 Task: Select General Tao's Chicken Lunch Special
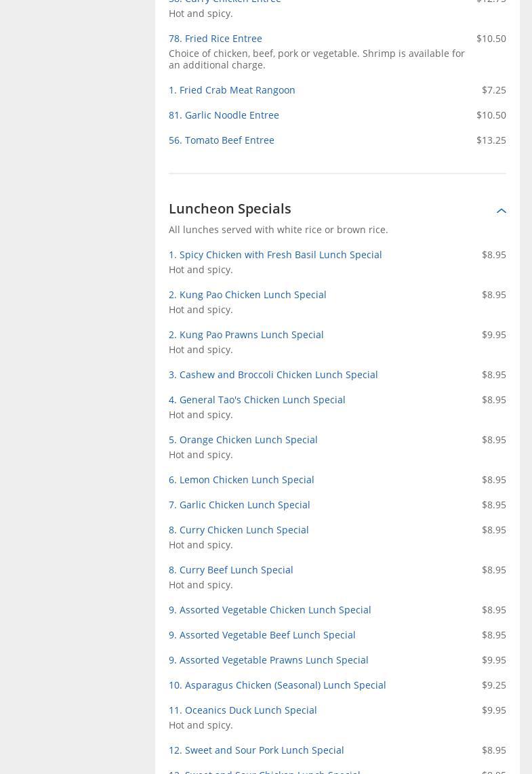point(257,400)
